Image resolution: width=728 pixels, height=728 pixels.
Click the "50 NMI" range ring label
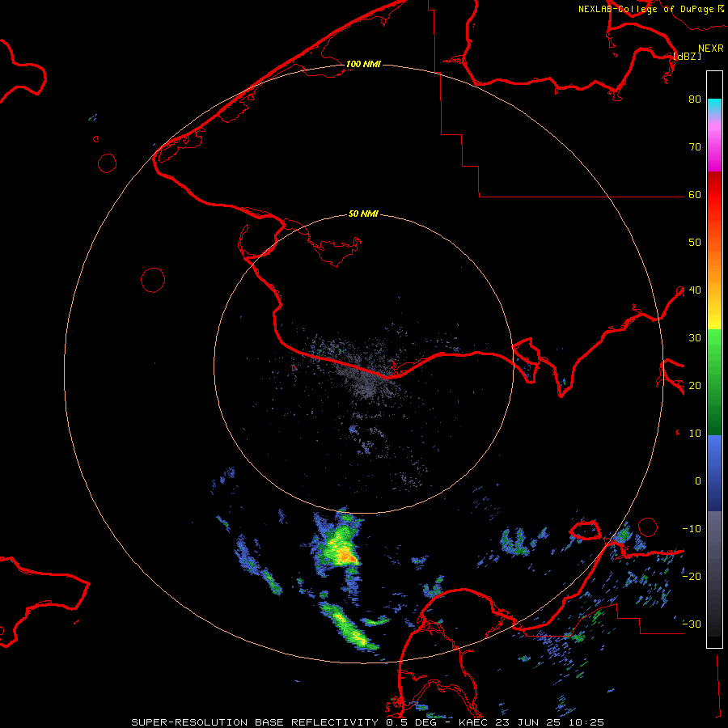363,214
